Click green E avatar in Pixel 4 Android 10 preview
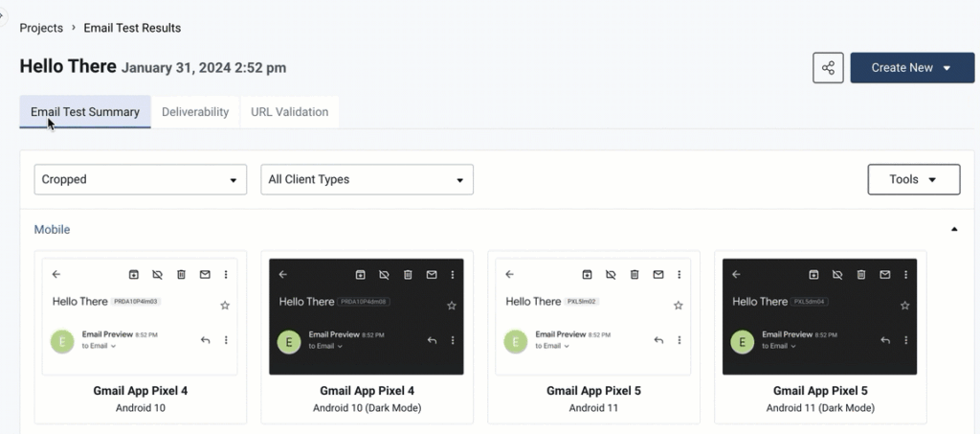 [x=62, y=341]
